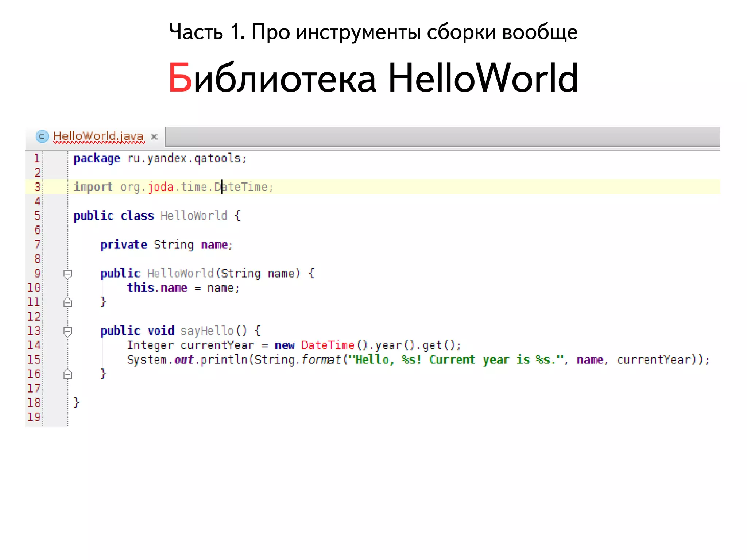Screen dimensions: 747x560
Task: Click the red 'DateTime' in line 14
Action: click(x=328, y=345)
